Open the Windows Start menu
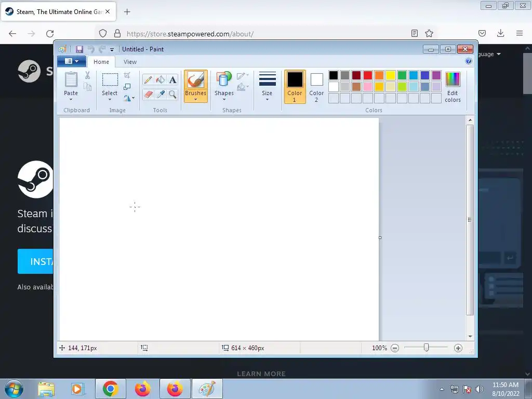Viewport: 532px width, 399px height. 14,389
